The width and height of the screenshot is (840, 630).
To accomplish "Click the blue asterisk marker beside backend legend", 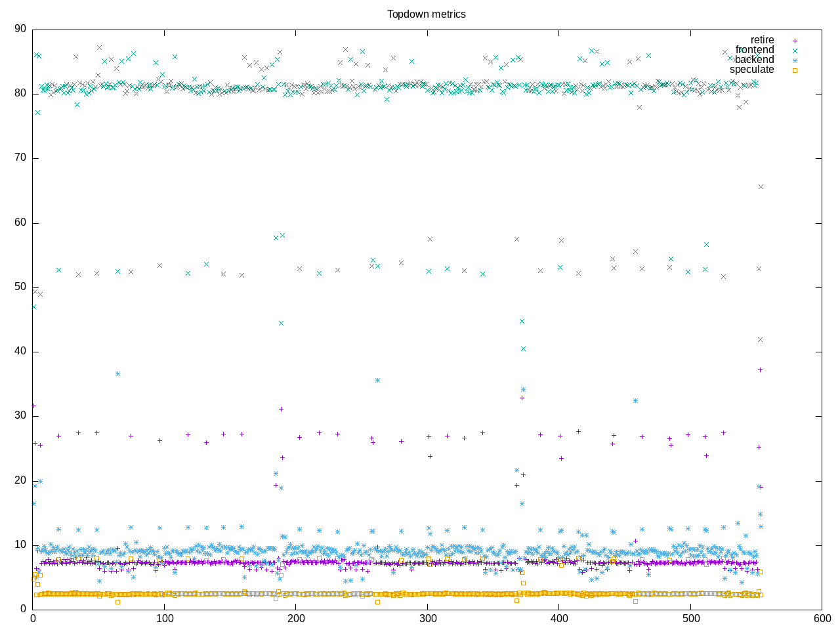I will (x=795, y=60).
